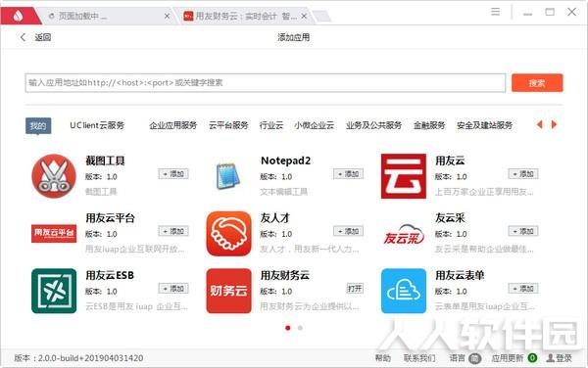Click the Notepad2 notepad icon
This screenshot has height=368, width=588.
click(x=228, y=176)
